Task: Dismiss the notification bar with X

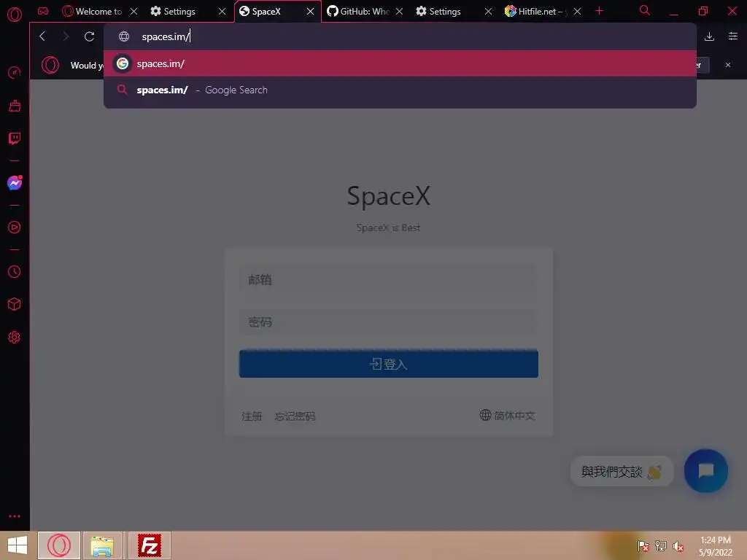Action: click(728, 65)
